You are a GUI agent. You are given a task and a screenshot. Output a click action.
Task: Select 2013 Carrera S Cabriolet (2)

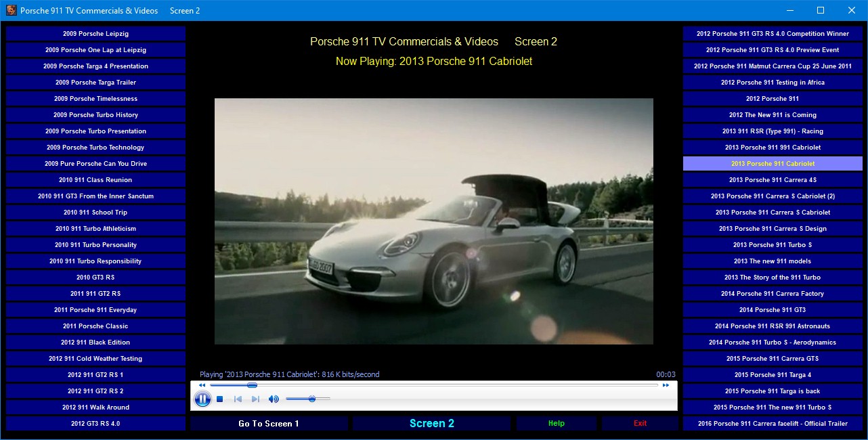click(x=773, y=196)
